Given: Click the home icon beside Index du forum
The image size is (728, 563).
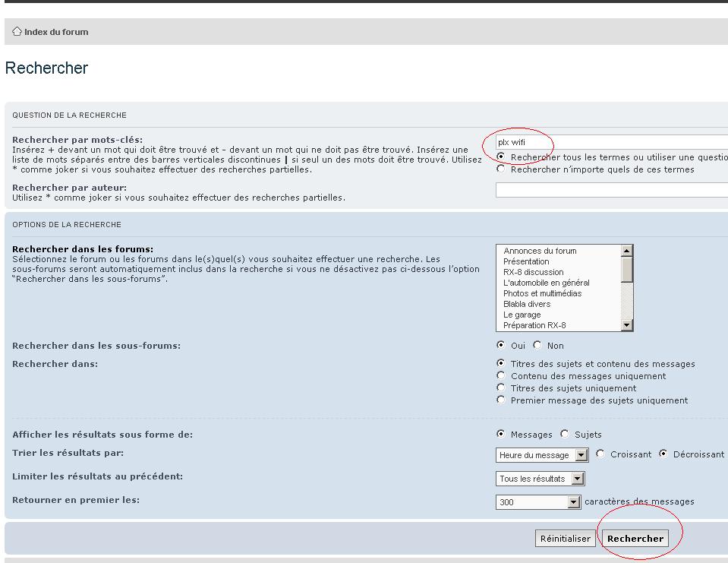Looking at the screenshot, I should tap(17, 32).
